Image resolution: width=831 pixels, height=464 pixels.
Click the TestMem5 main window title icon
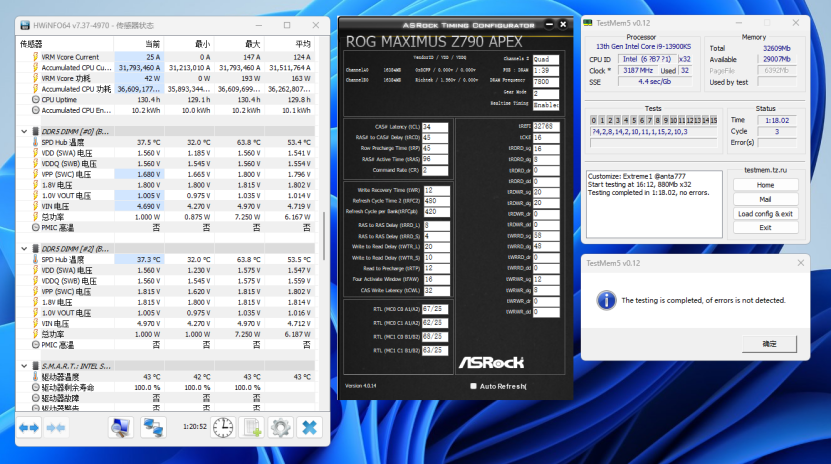(x=588, y=23)
